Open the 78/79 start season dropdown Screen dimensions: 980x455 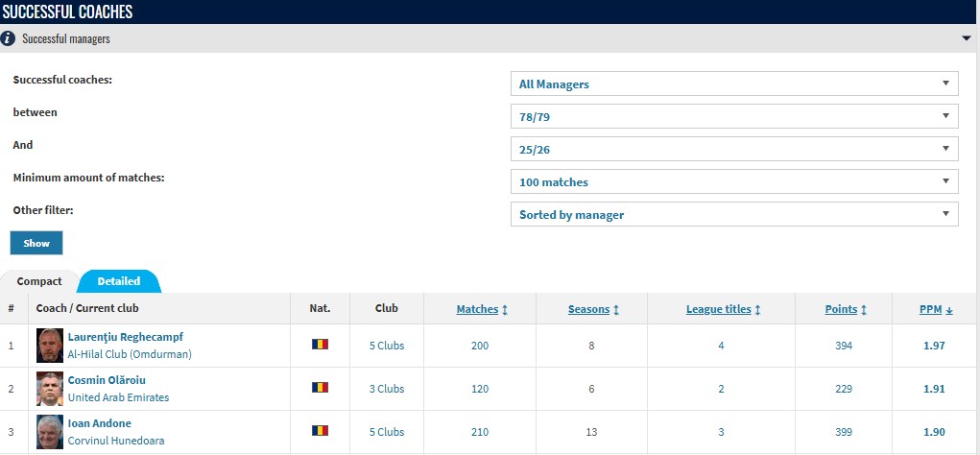pyautogui.click(x=733, y=117)
